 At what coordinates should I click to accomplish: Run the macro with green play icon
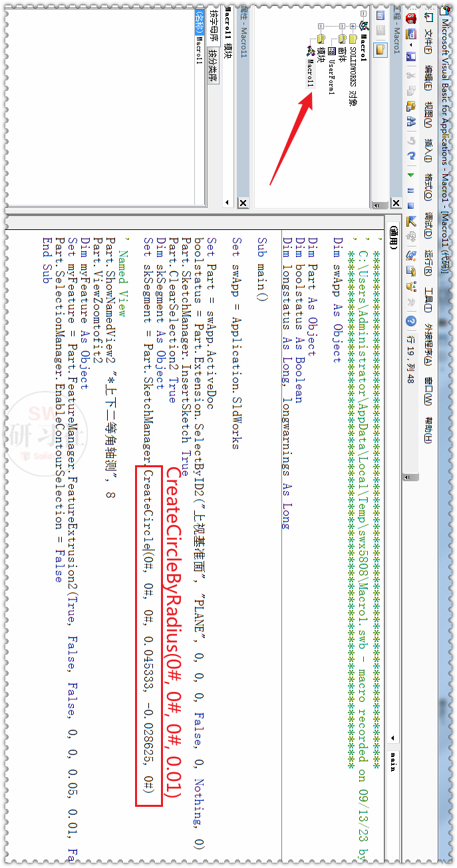click(411, 175)
